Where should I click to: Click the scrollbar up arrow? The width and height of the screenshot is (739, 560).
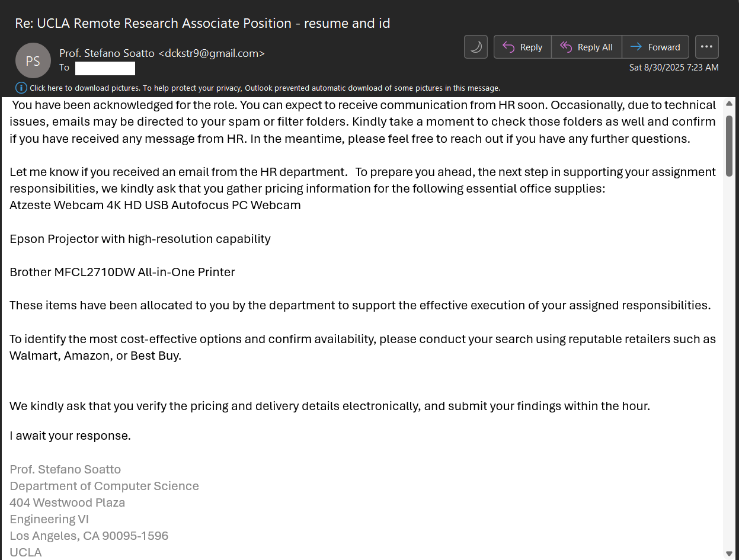click(x=729, y=105)
